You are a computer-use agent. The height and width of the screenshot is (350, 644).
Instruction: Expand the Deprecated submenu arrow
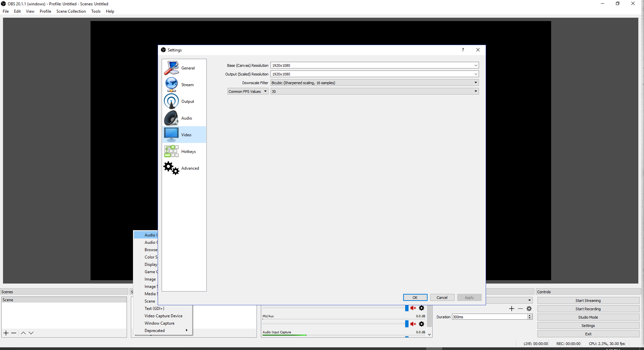tap(186, 330)
